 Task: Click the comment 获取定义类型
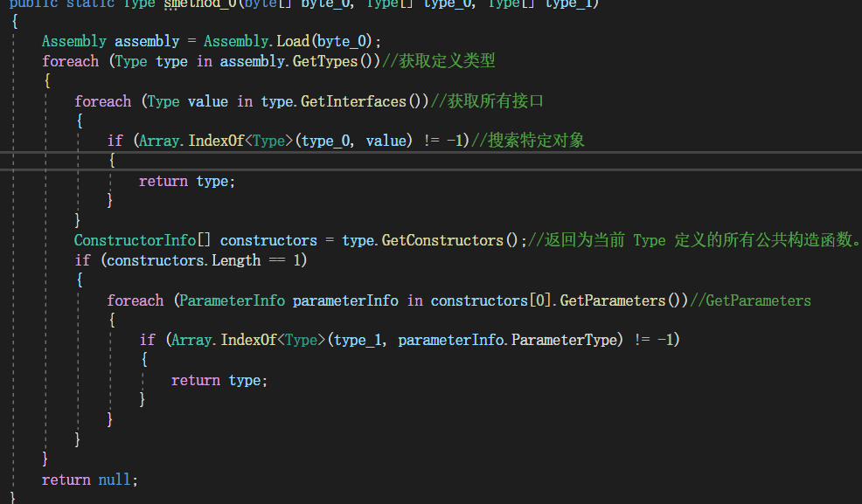438,60
